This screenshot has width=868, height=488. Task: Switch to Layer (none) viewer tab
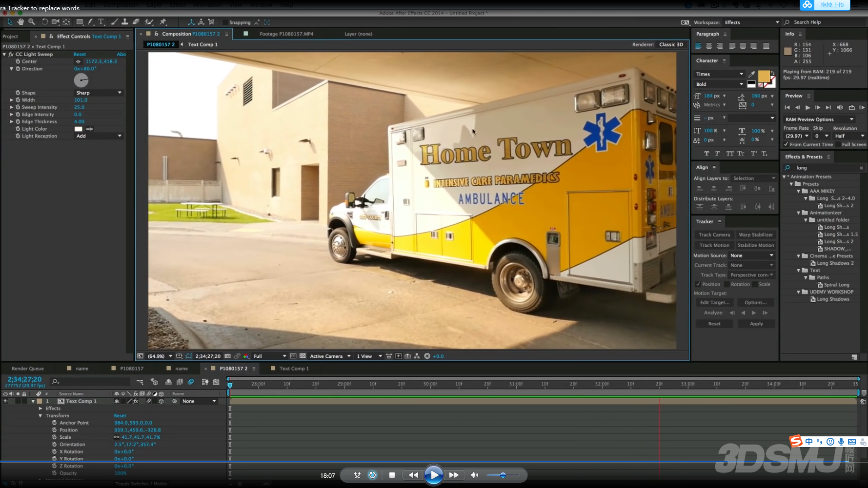(358, 34)
